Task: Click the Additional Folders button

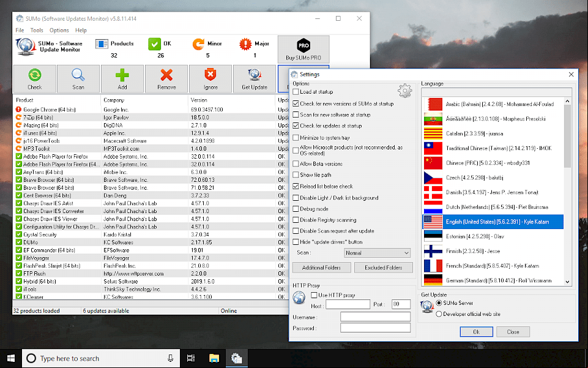Action: (321, 268)
